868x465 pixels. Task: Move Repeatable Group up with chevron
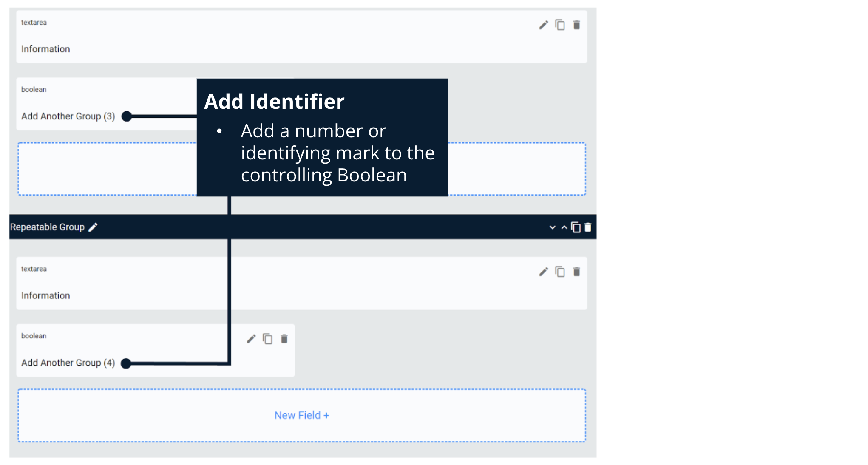[564, 227]
